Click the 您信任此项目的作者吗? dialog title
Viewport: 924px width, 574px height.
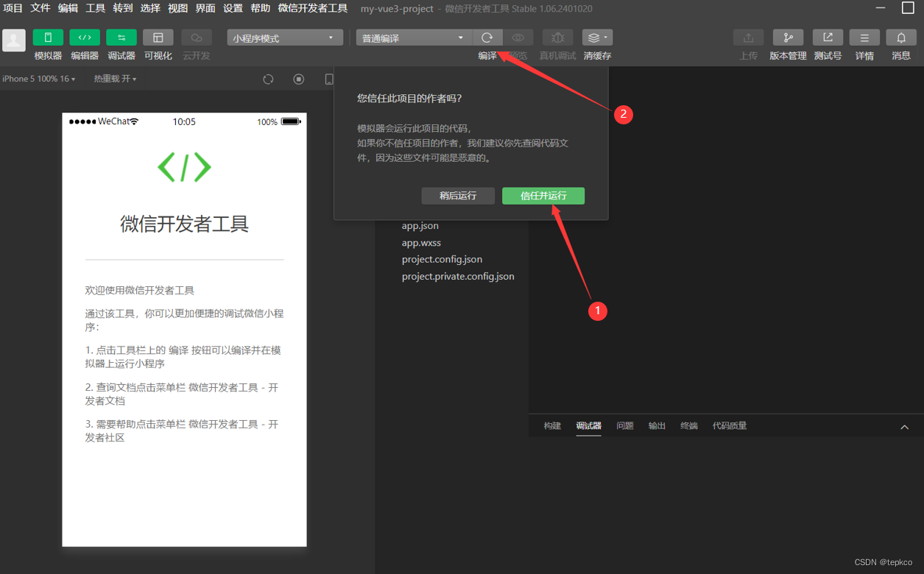click(x=410, y=98)
